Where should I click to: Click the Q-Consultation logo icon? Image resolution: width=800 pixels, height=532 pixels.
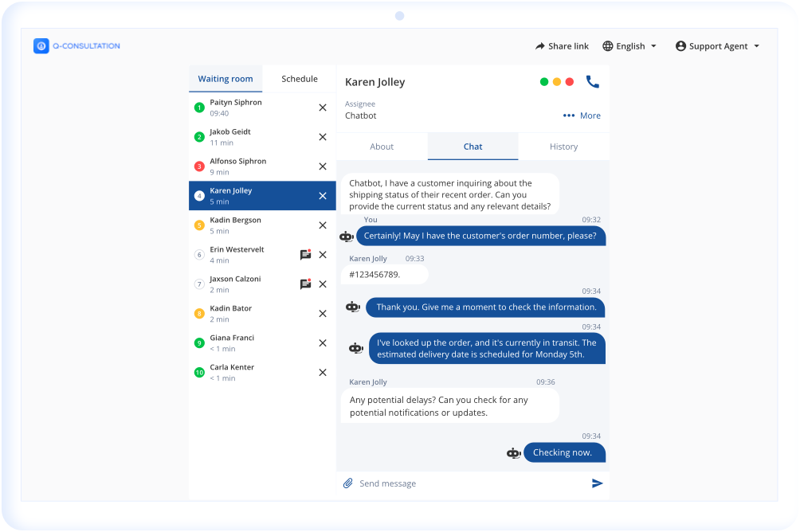click(x=41, y=46)
